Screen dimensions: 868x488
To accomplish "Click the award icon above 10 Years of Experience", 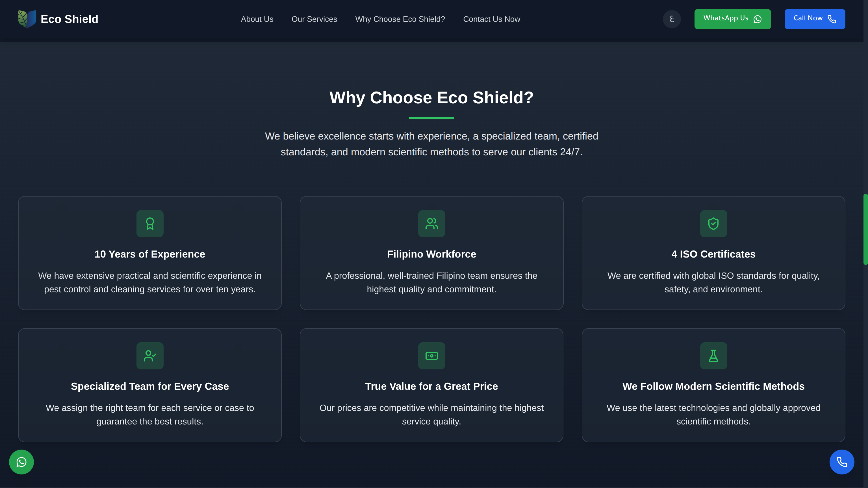I will click(149, 223).
